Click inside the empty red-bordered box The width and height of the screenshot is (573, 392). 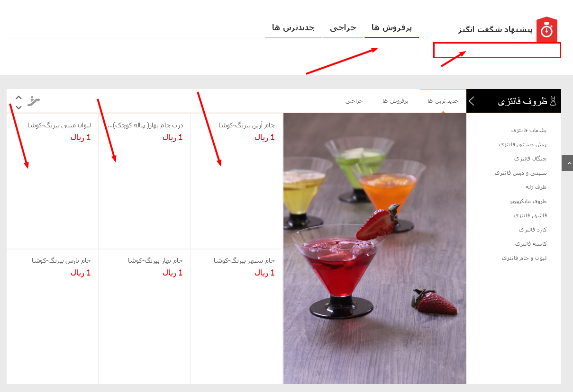coord(497,50)
